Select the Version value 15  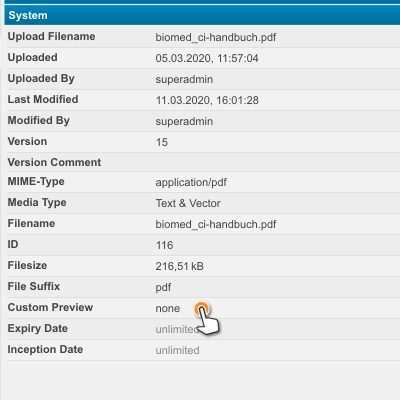coord(162,142)
